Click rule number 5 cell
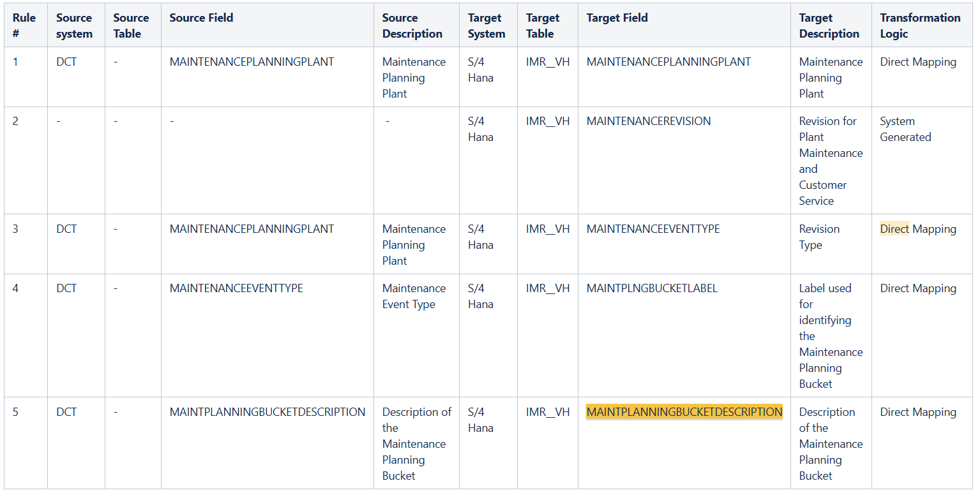Viewport: 980px width, 495px height. tap(16, 412)
